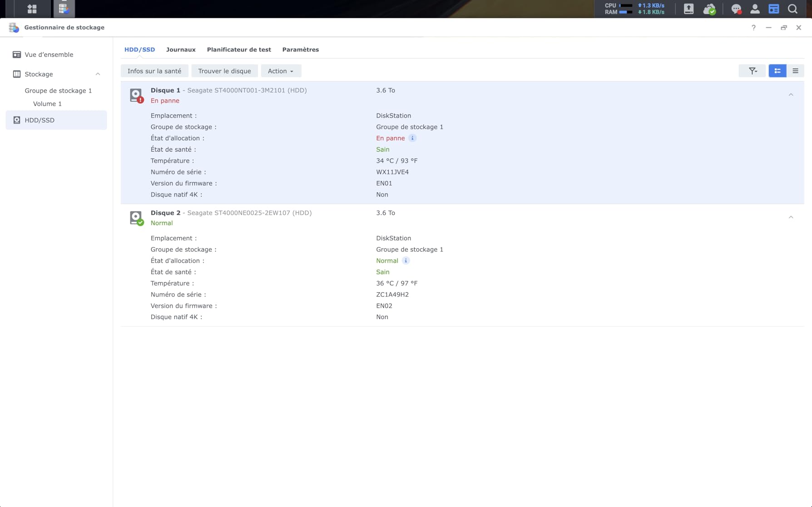Click info icon next to Normal allocation
The width and height of the screenshot is (812, 507).
point(406,261)
